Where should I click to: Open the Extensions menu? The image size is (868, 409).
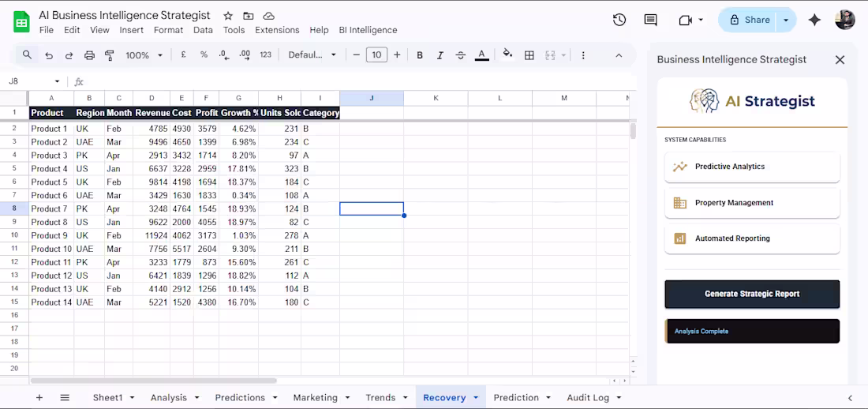277,31
